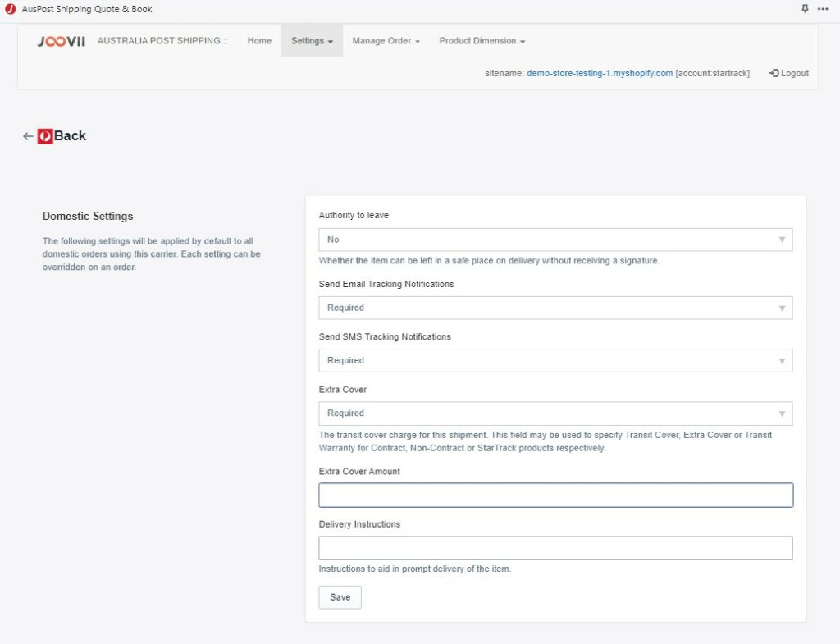840x644 pixels.
Task: Expand the Extra Cover dropdown
Action: tap(555, 413)
